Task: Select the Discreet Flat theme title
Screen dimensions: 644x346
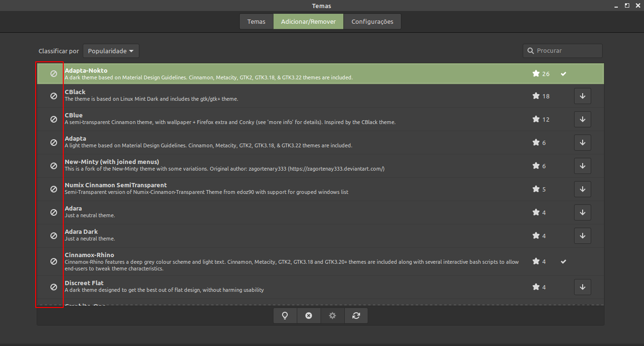Action: coord(84,283)
